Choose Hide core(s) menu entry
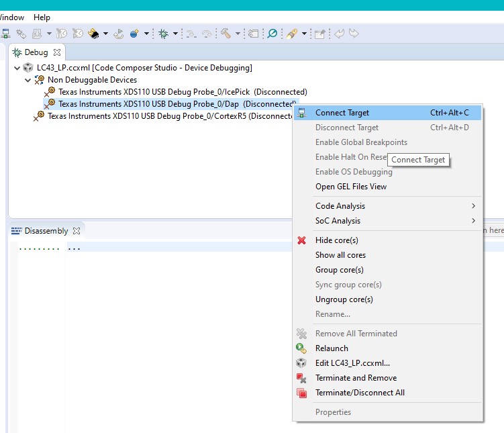Viewport: 504px width, 433px height. point(388,240)
